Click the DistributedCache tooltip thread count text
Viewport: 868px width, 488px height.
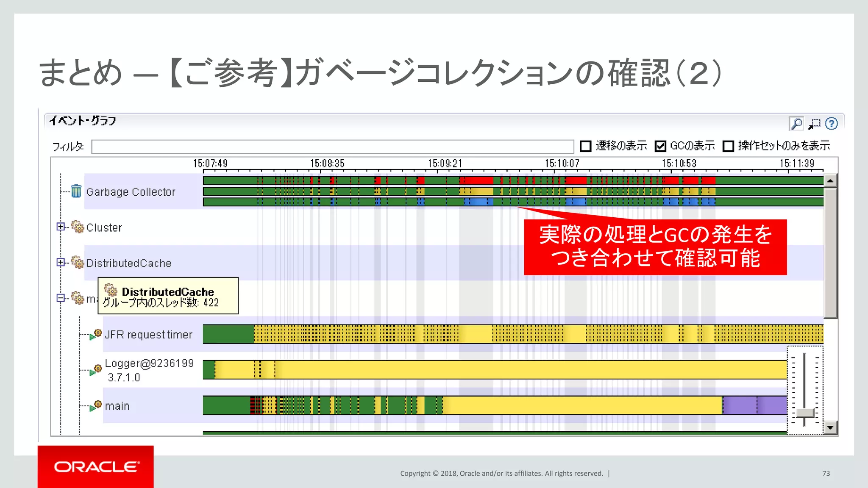pos(161,302)
